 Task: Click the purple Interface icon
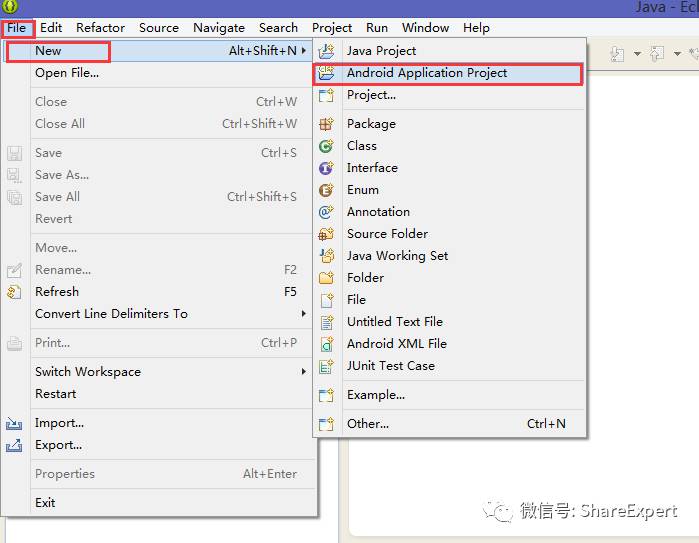(326, 168)
